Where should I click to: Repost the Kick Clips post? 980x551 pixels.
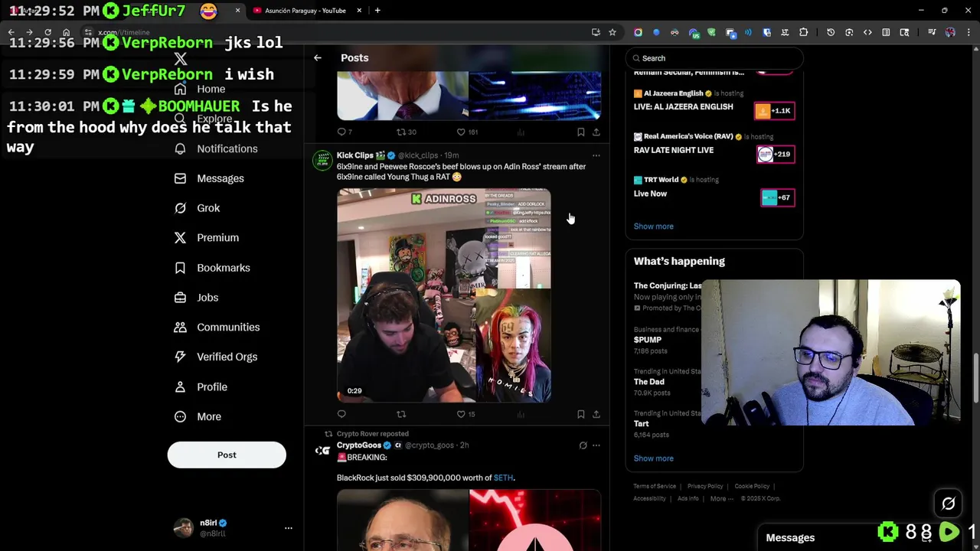pos(401,414)
